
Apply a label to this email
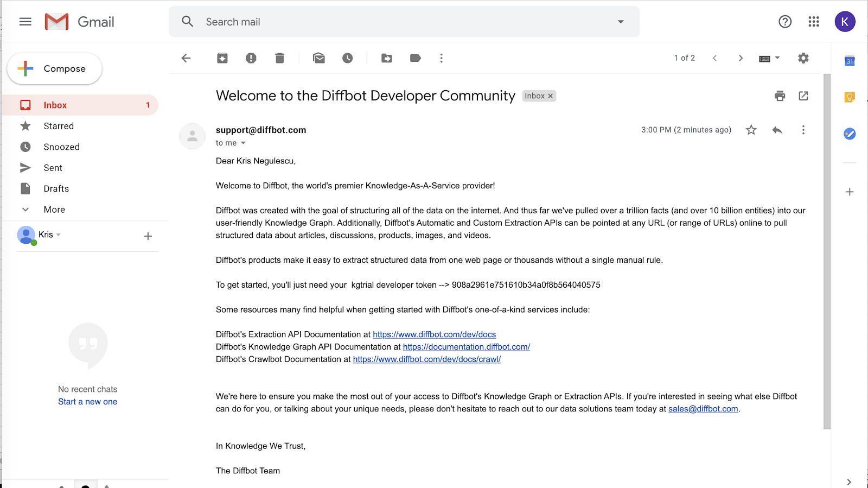click(416, 58)
